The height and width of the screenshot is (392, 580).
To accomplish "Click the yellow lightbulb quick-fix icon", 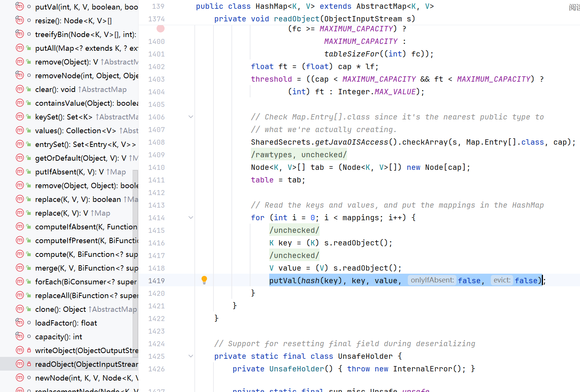I will 204,280.
